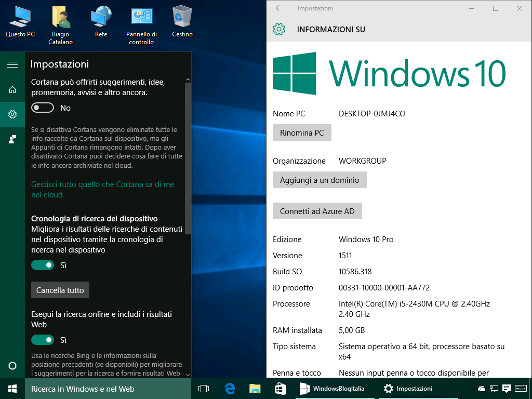Open the Windows Start button

[12, 389]
